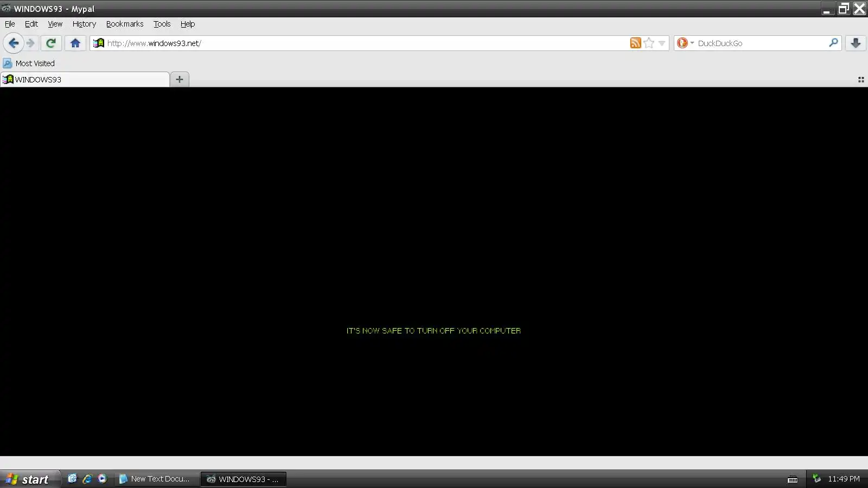Launch the first quick launch browser icon
Screen dimensions: 868x488
click(x=72, y=479)
